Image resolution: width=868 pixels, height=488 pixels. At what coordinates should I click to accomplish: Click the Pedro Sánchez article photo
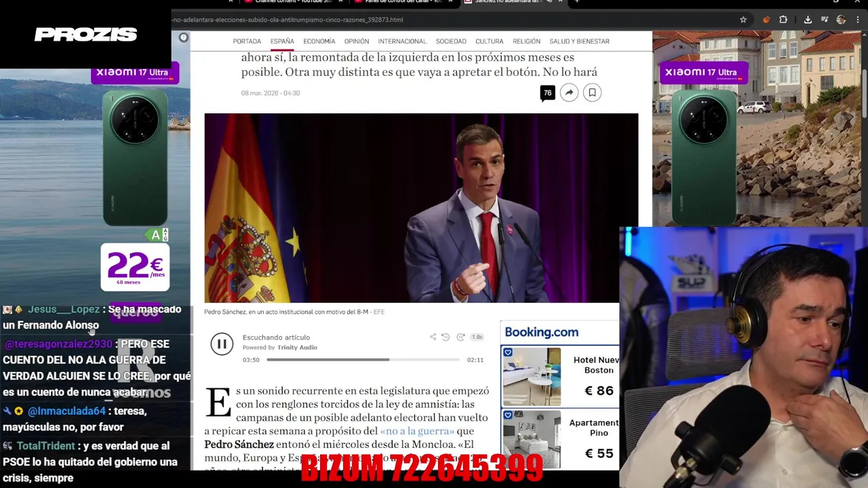coord(421,208)
